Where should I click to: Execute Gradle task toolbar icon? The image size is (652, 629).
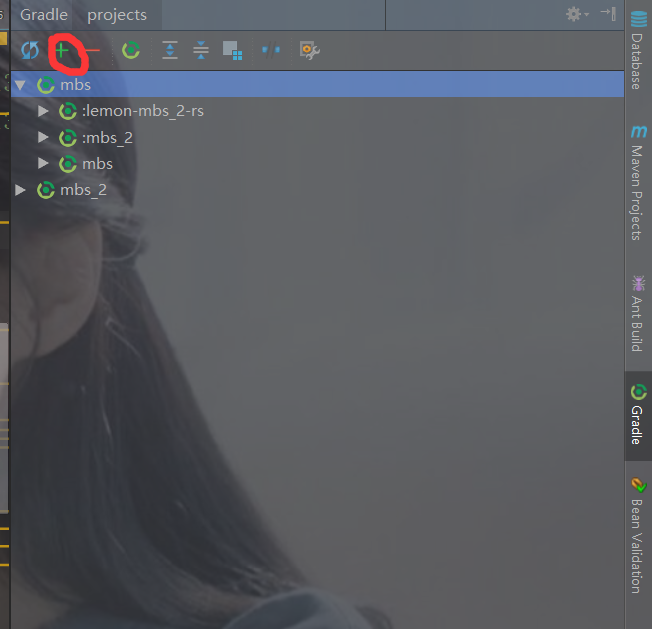coord(131,50)
